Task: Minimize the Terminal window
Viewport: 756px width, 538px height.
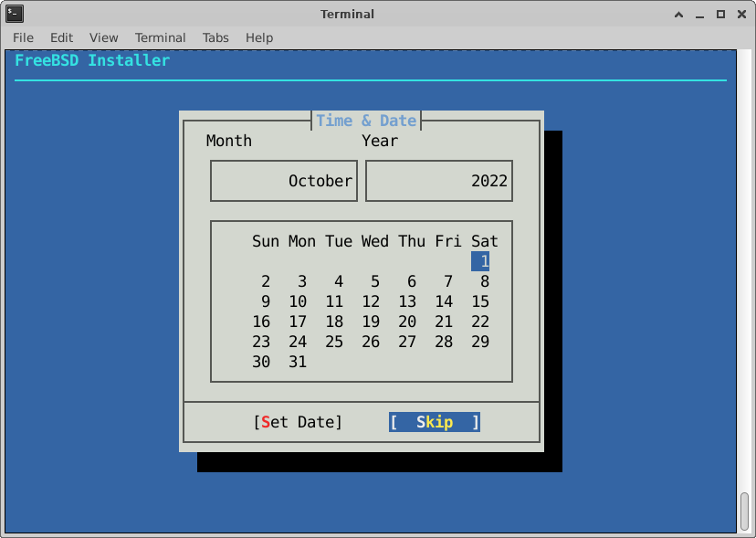Action: coord(699,14)
